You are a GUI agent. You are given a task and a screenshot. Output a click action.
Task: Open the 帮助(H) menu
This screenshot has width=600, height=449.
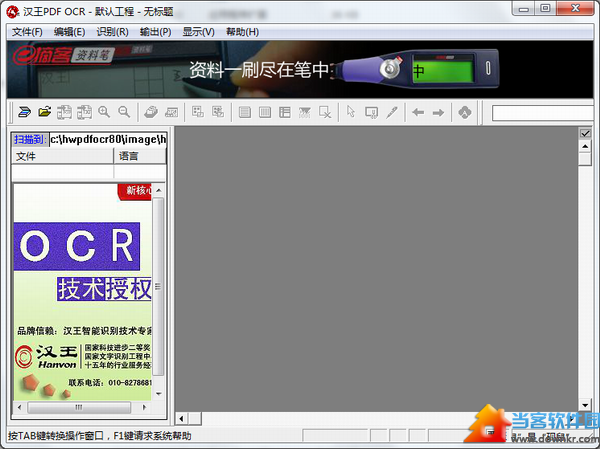point(242,32)
